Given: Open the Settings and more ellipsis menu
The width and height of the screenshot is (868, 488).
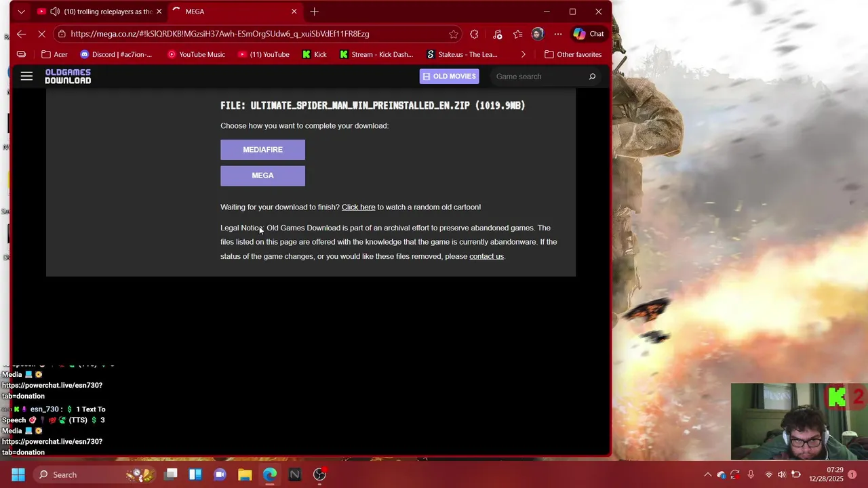Looking at the screenshot, I should (x=558, y=34).
